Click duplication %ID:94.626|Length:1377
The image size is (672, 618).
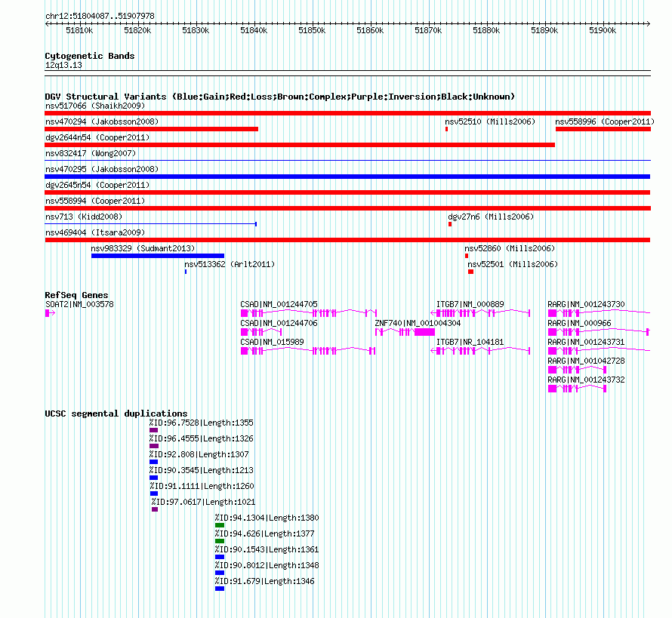tap(220, 541)
